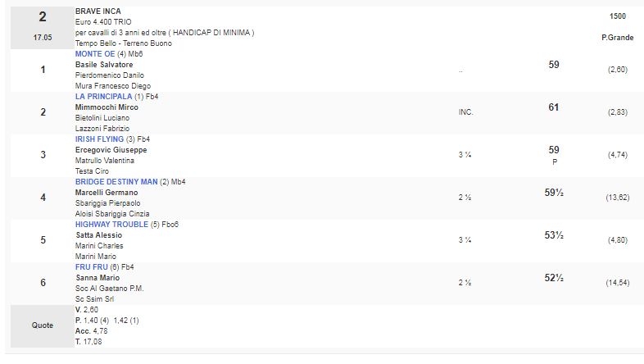
Task: Click the Quote label cell
Action: (43, 325)
